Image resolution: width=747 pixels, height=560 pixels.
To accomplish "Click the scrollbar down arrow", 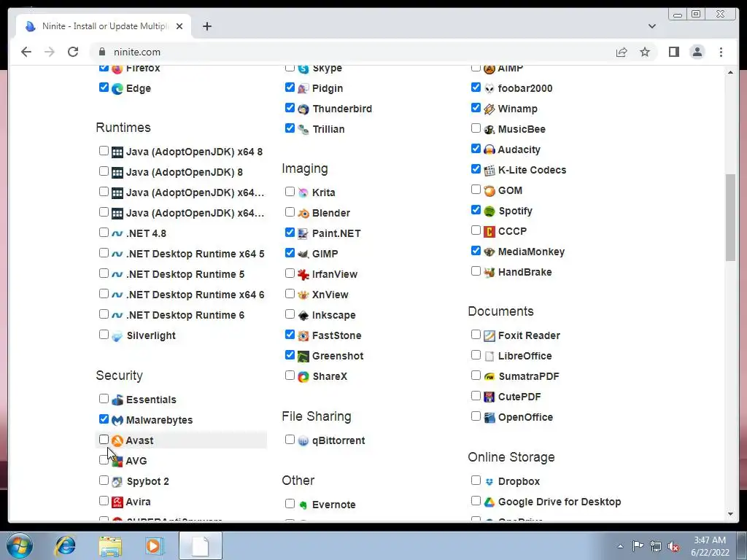I will click(730, 514).
